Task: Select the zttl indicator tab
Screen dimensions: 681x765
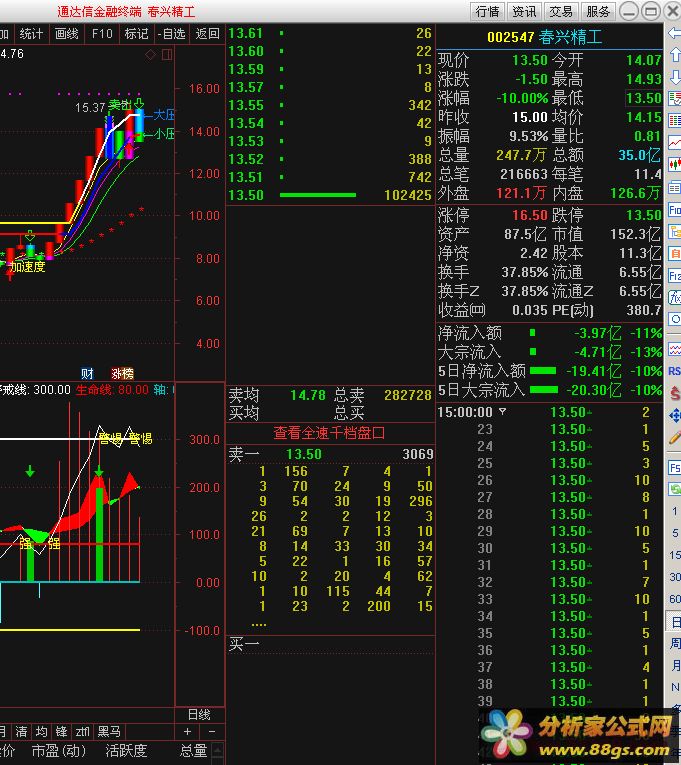Action: coord(82,731)
